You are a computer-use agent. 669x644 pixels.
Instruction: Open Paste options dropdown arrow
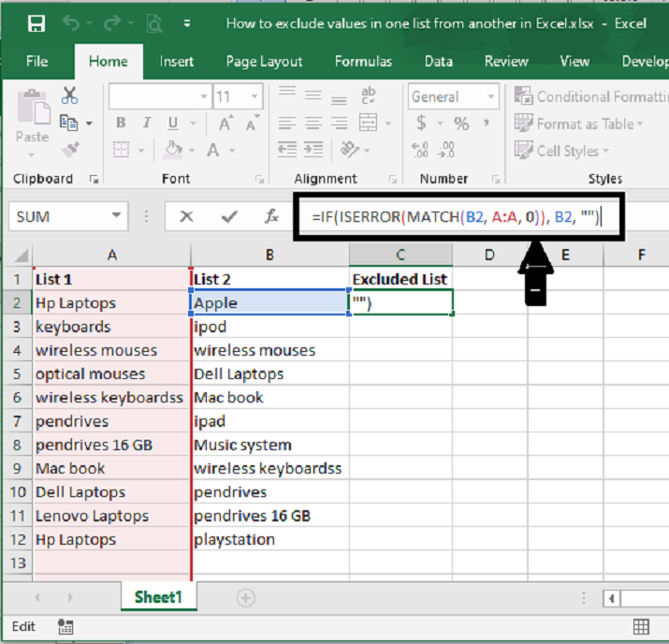32,155
